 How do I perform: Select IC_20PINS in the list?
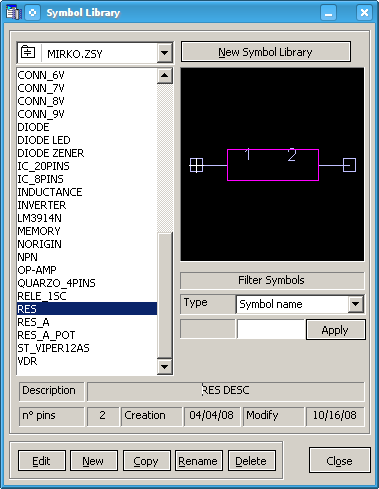[87, 166]
